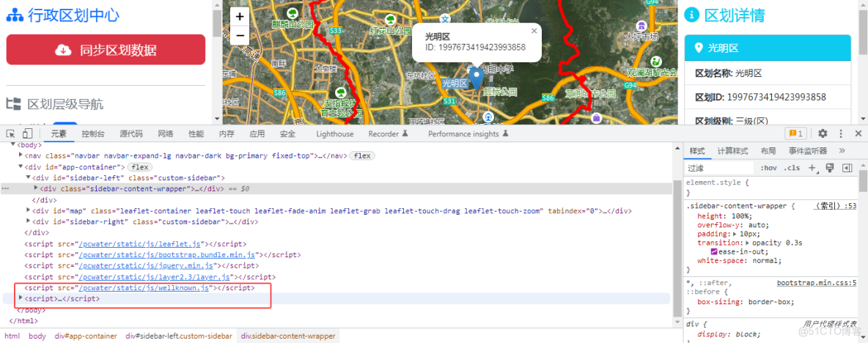Toggle the :hov element state button

click(768, 168)
